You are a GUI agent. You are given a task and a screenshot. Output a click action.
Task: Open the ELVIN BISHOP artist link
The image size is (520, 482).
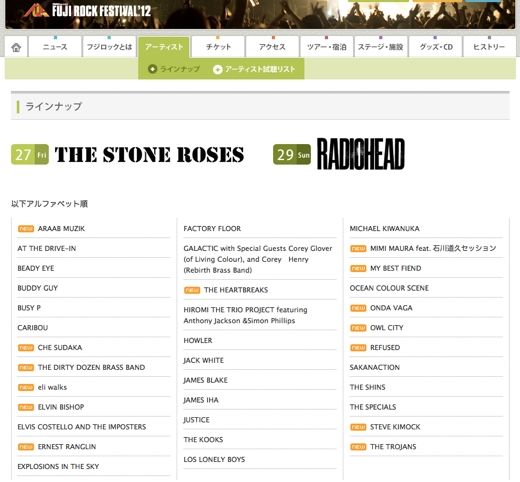point(61,407)
